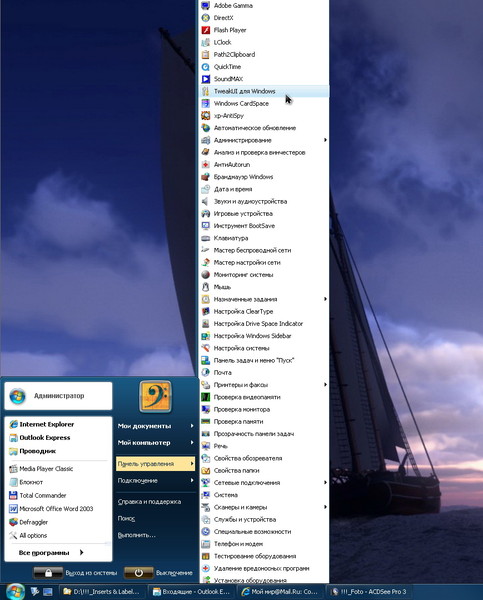Image resolution: width=483 pixels, height=600 pixels.
Task: Expand the Администрирование submenu arrow
Action: (x=325, y=140)
